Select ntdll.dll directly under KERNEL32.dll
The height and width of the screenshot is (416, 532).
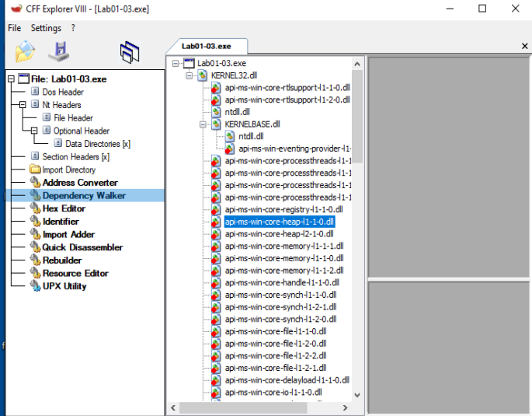pos(237,112)
